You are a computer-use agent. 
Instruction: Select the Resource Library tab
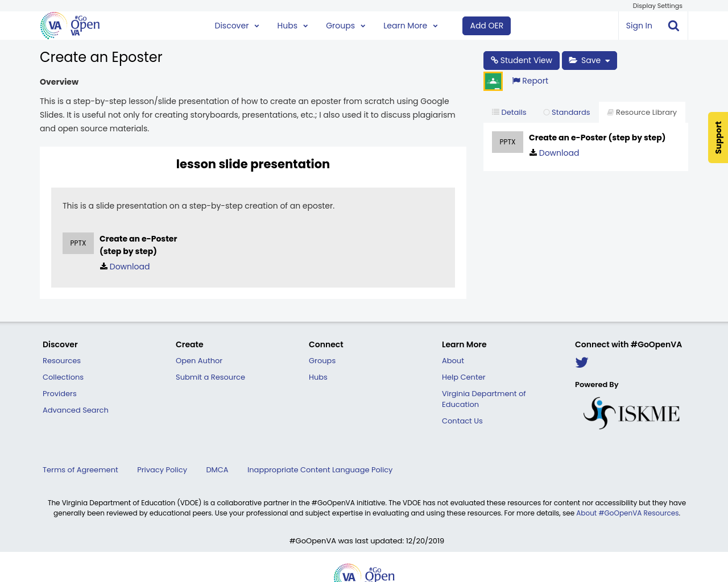coord(642,113)
